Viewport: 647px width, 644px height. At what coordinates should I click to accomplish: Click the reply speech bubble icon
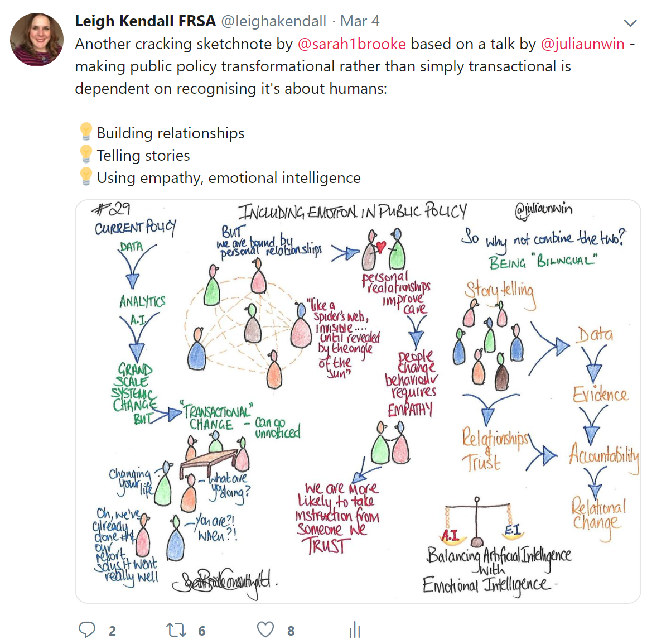87,630
